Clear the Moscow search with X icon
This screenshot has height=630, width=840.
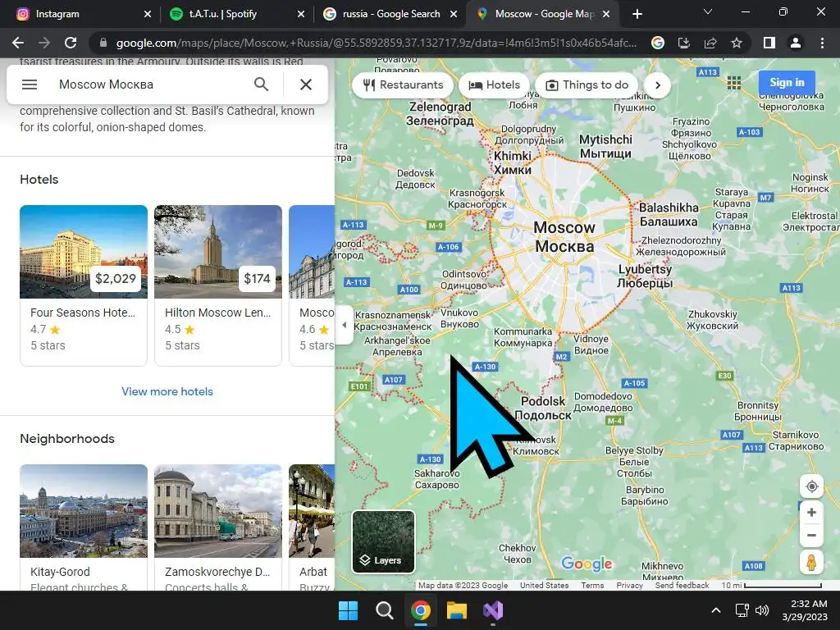pos(305,84)
